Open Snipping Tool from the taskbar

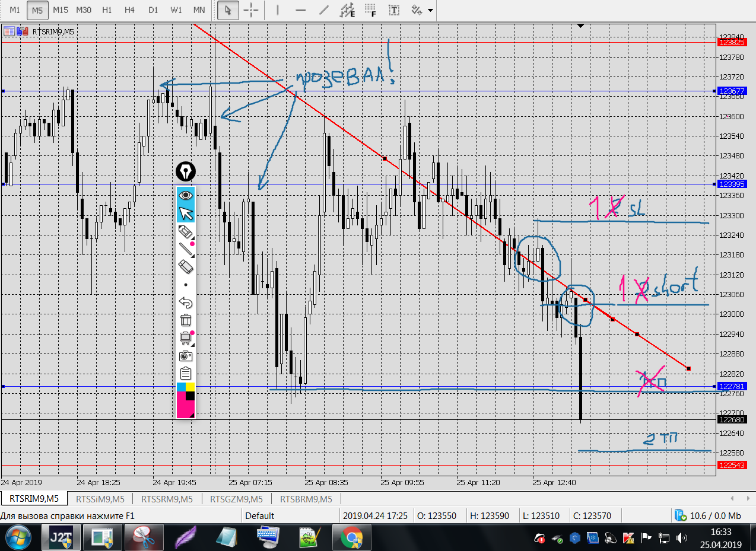click(143, 539)
